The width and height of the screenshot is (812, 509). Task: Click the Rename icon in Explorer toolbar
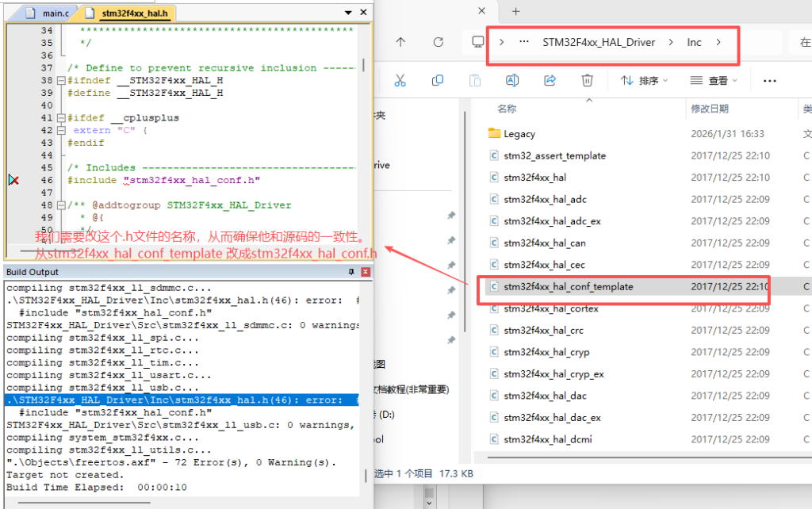coord(512,80)
